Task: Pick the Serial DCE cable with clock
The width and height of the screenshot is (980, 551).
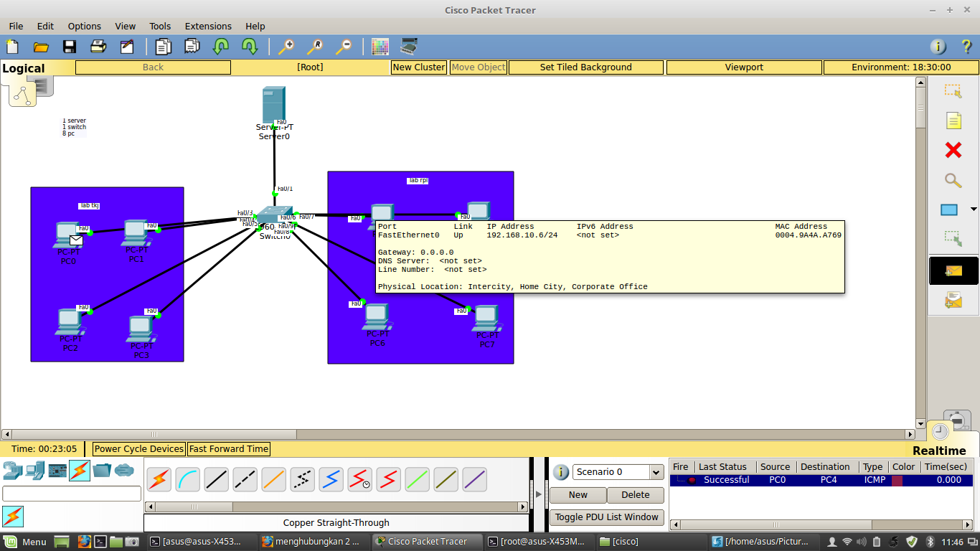Action: (x=360, y=479)
